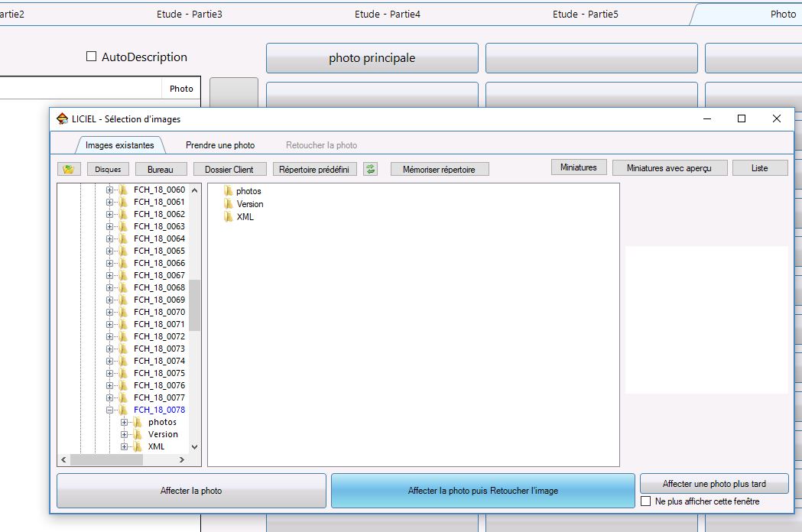This screenshot has width=802, height=532.
Task: Expand the FCH_18_0060 tree node
Action: tap(109, 190)
